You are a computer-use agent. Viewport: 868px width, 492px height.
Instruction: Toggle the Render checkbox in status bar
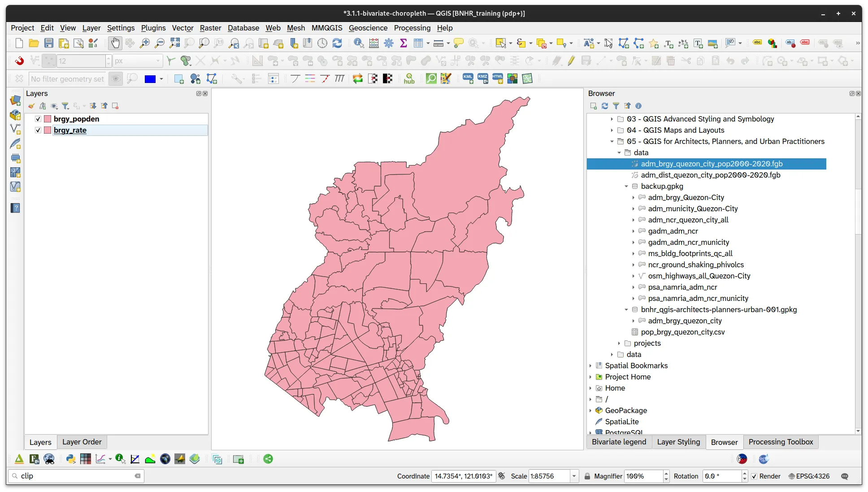tap(754, 476)
